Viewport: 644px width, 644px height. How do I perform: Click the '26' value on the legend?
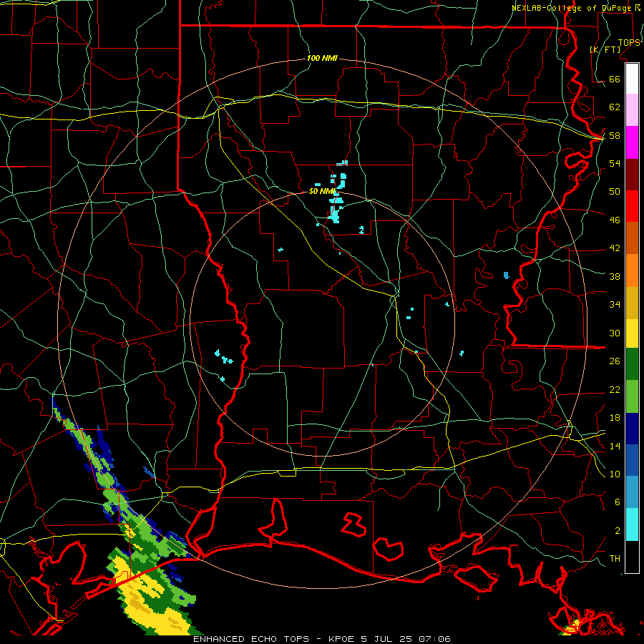pyautogui.click(x=615, y=361)
